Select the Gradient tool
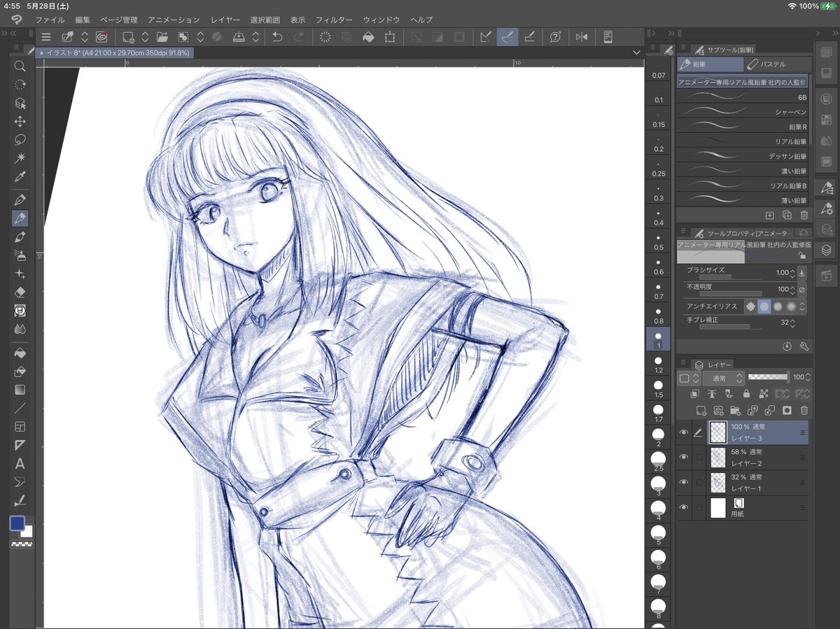The width and height of the screenshot is (840, 629). [x=20, y=390]
